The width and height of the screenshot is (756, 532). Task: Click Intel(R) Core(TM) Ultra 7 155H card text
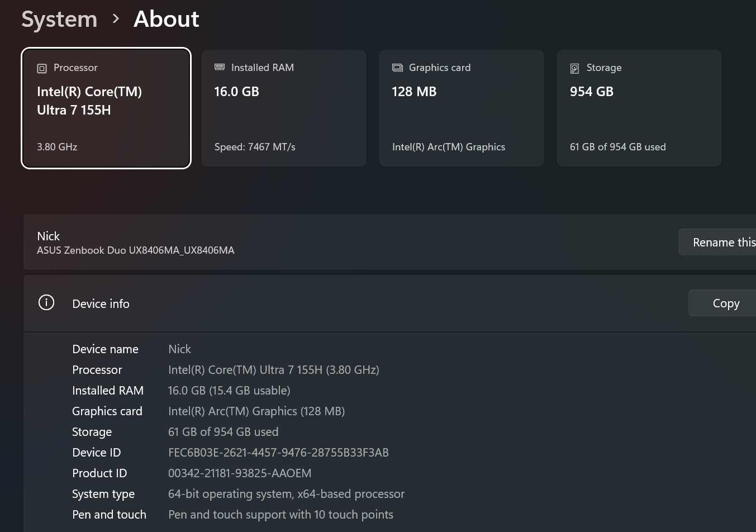tap(89, 101)
